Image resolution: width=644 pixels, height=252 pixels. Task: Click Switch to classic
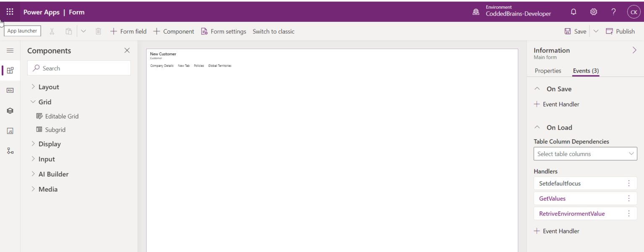click(x=273, y=31)
